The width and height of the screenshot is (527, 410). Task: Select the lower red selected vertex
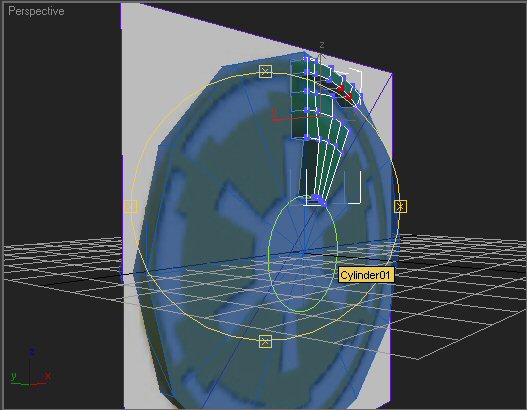[349, 97]
